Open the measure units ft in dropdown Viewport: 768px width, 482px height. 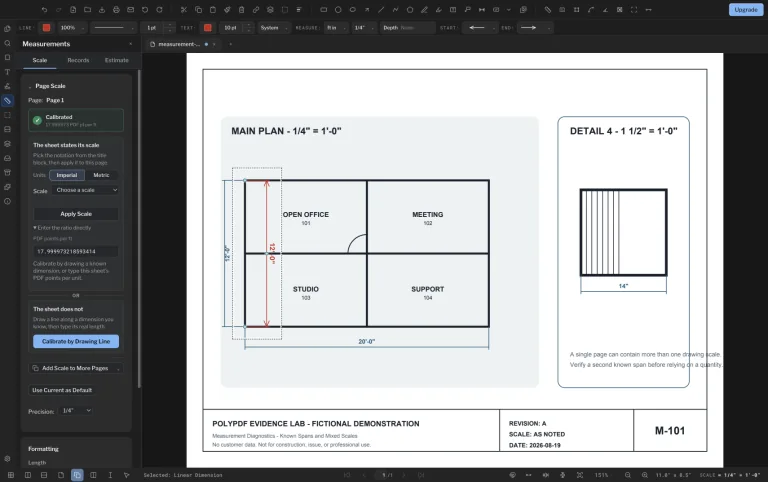[x=336, y=28]
